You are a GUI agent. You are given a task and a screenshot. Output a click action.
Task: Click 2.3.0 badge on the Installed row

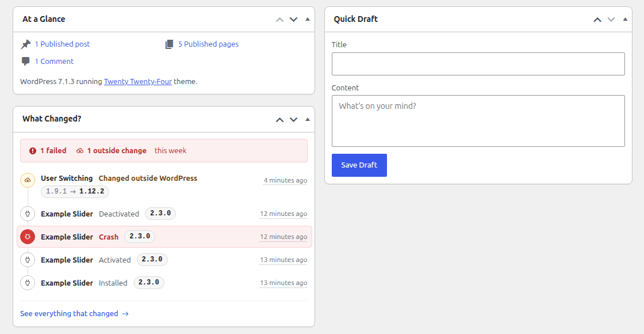(149, 283)
